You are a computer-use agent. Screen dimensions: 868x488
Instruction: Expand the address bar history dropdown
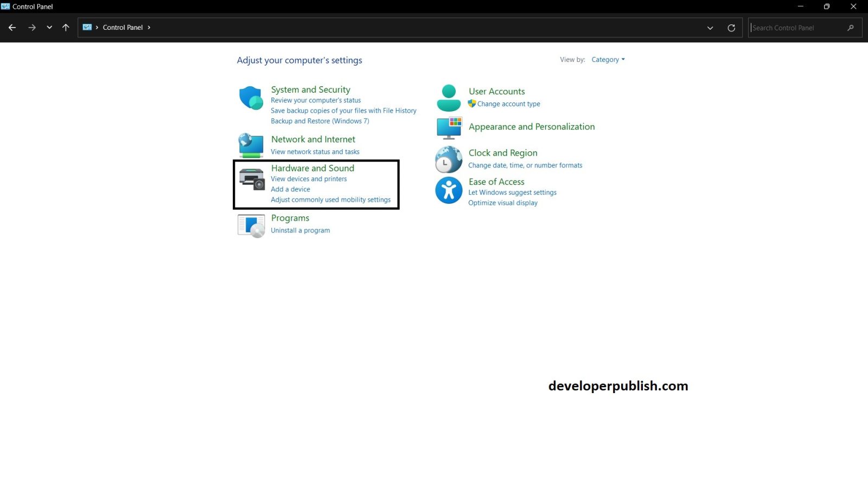[710, 28]
